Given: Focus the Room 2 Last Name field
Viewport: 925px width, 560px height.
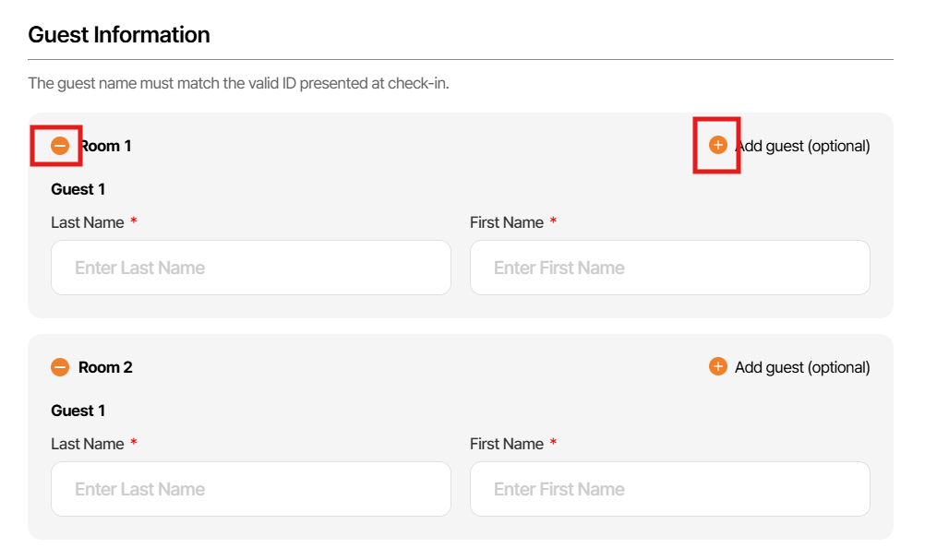Looking at the screenshot, I should coord(250,489).
